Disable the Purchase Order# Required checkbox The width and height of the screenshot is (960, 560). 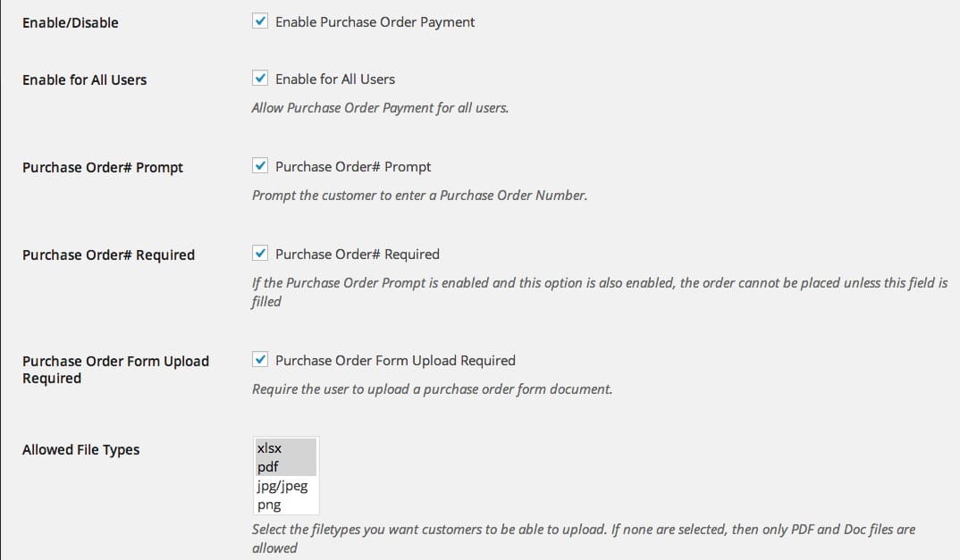260,254
